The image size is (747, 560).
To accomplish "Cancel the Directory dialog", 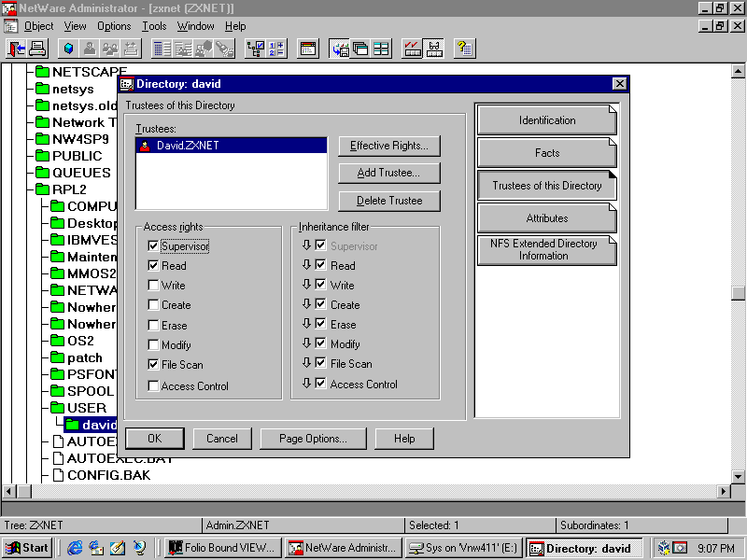I will tap(222, 438).
